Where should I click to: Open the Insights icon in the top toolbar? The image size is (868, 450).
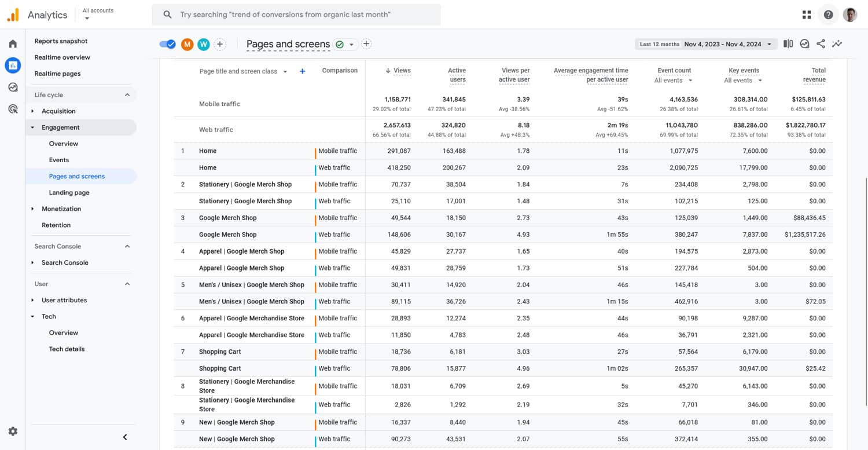click(x=804, y=43)
